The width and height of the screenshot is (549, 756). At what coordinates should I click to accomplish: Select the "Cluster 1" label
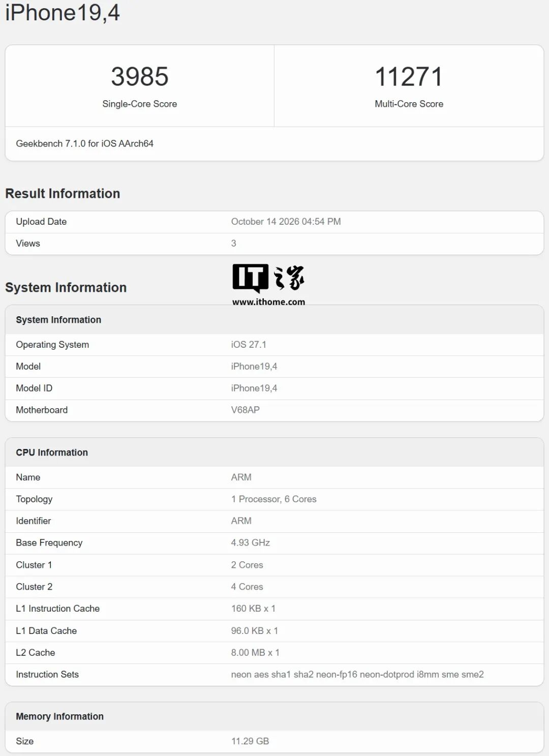click(34, 565)
